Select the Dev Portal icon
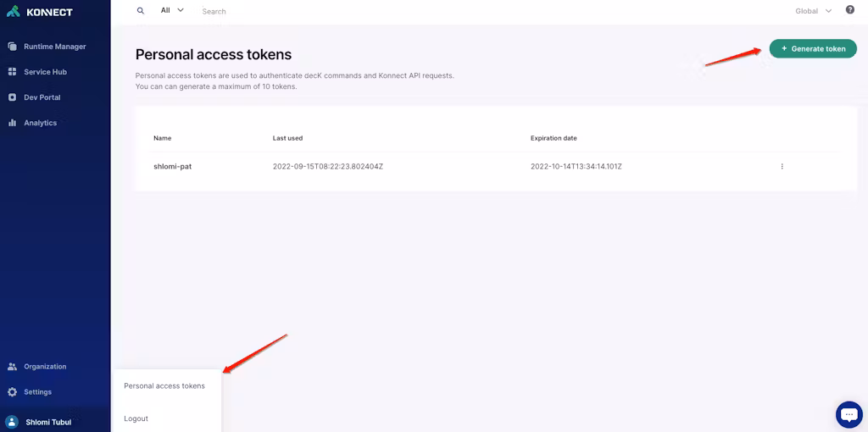The height and width of the screenshot is (432, 868). [x=12, y=97]
